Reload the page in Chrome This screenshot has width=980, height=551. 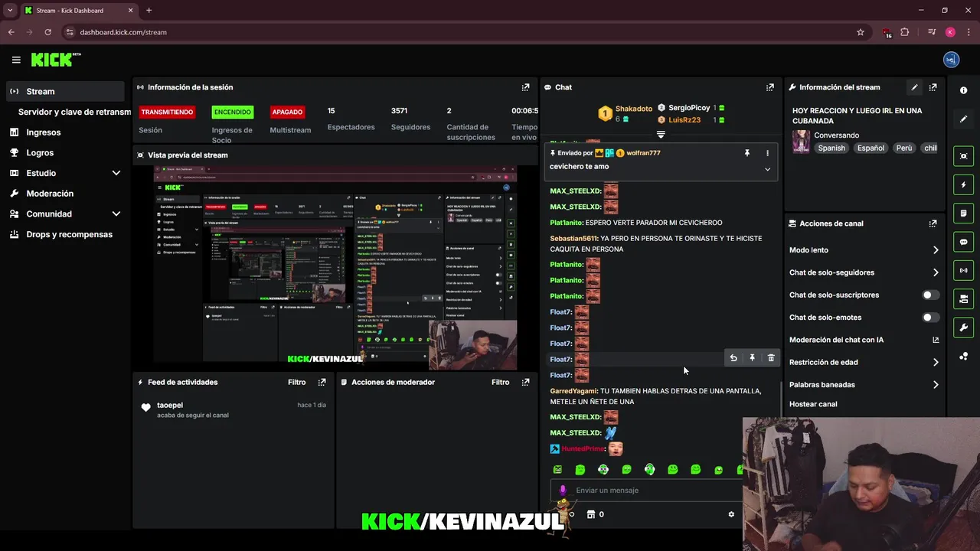tap(47, 32)
